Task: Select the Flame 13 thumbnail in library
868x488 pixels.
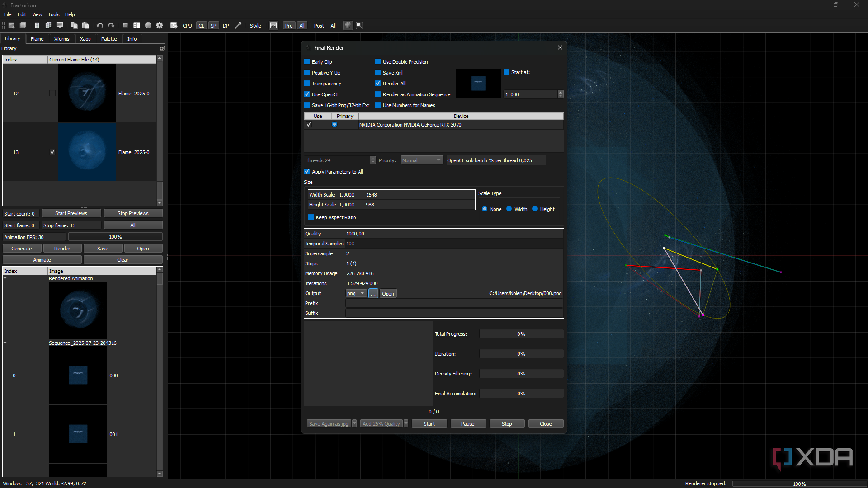Action: click(87, 152)
